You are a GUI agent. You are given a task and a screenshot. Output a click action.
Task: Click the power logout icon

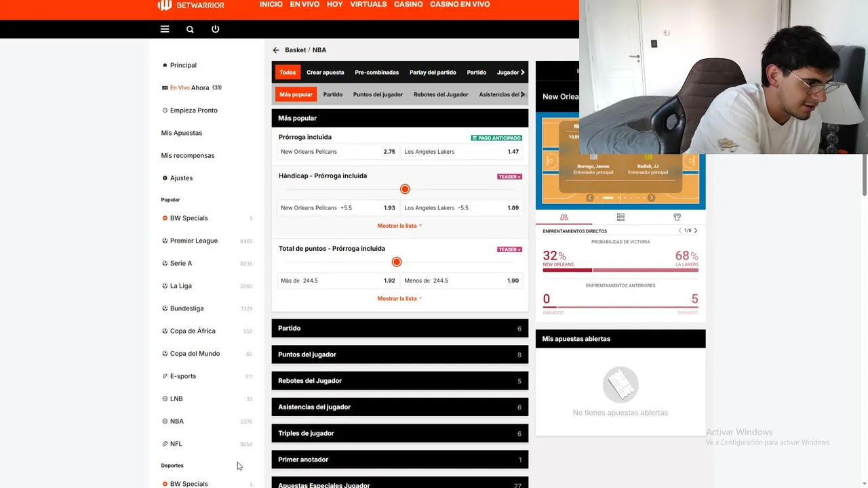click(x=215, y=29)
